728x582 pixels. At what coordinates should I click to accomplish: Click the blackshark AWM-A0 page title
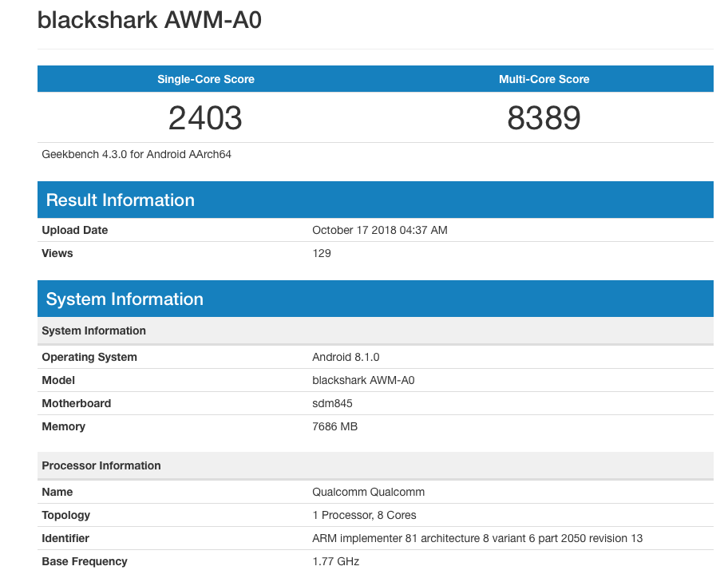coord(149,20)
